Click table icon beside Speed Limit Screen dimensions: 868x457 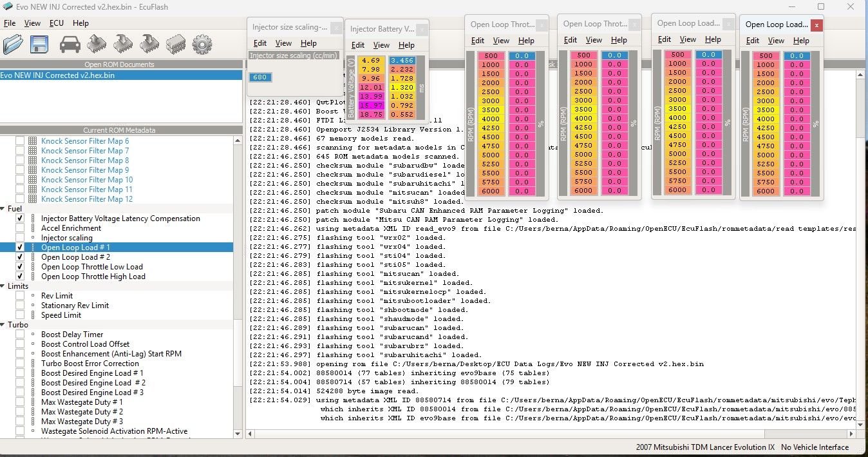click(x=33, y=315)
